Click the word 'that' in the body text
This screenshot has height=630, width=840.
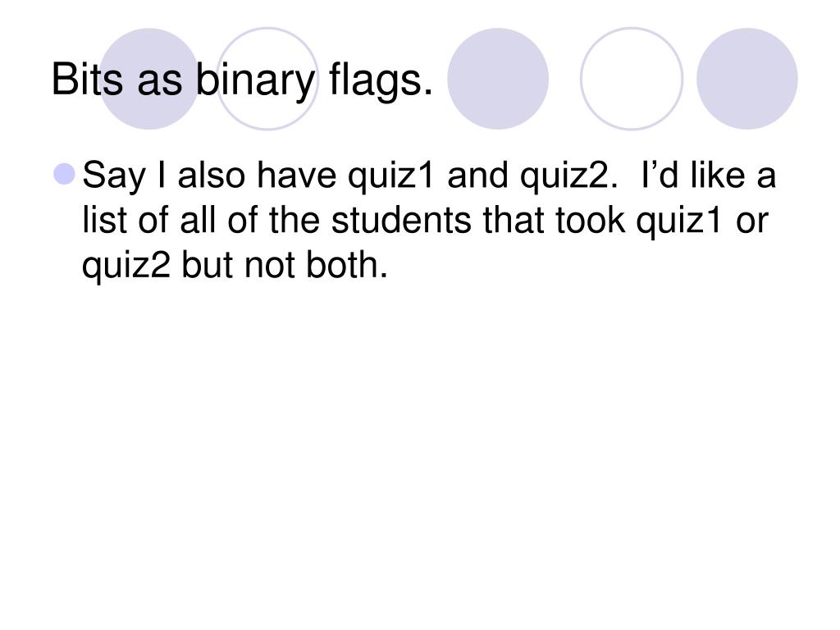514,220
